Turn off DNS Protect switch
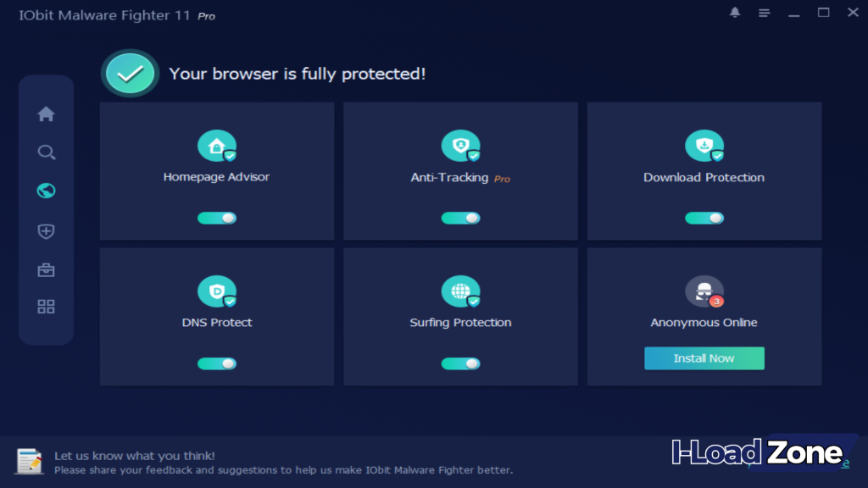868x488 pixels. click(217, 363)
